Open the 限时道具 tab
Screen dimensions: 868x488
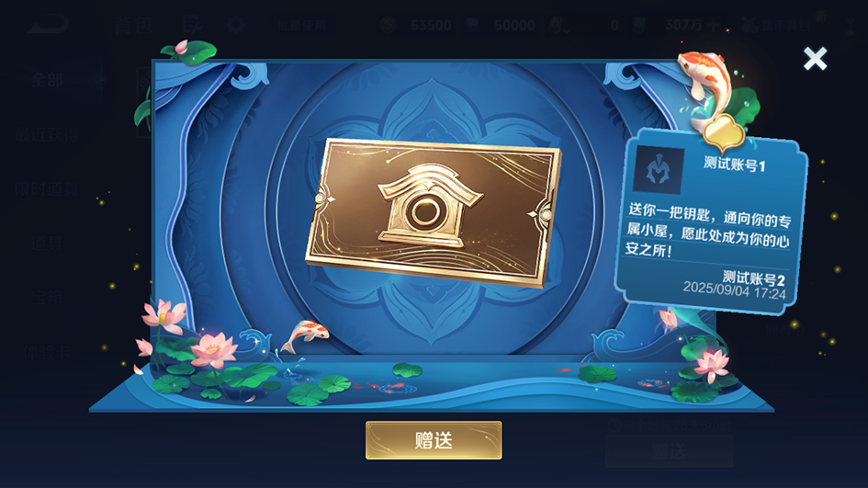pos(47,189)
